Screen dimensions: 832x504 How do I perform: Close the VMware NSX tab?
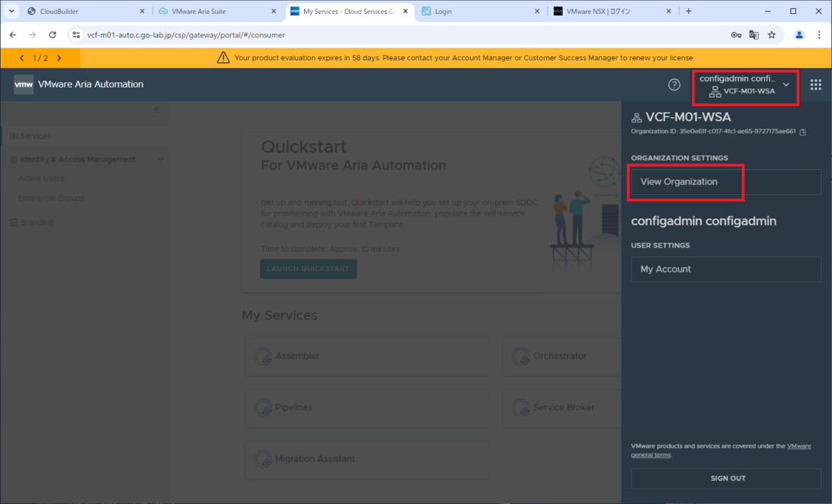pyautogui.click(x=668, y=11)
